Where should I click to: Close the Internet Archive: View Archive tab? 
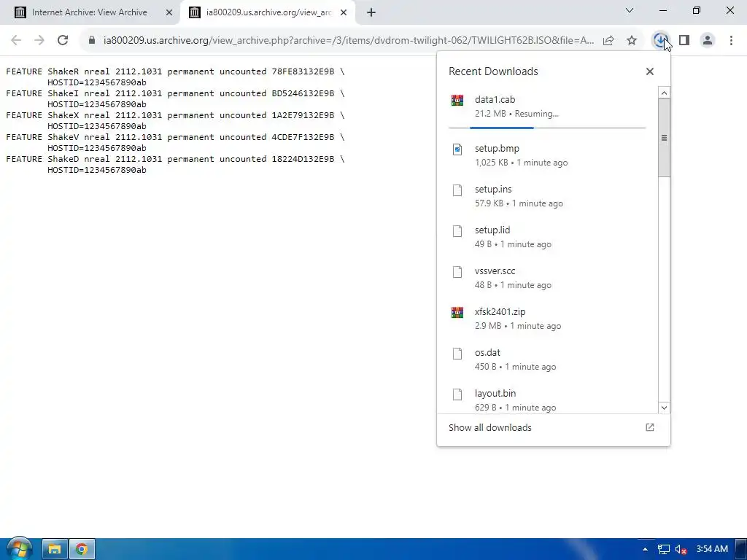tap(169, 12)
